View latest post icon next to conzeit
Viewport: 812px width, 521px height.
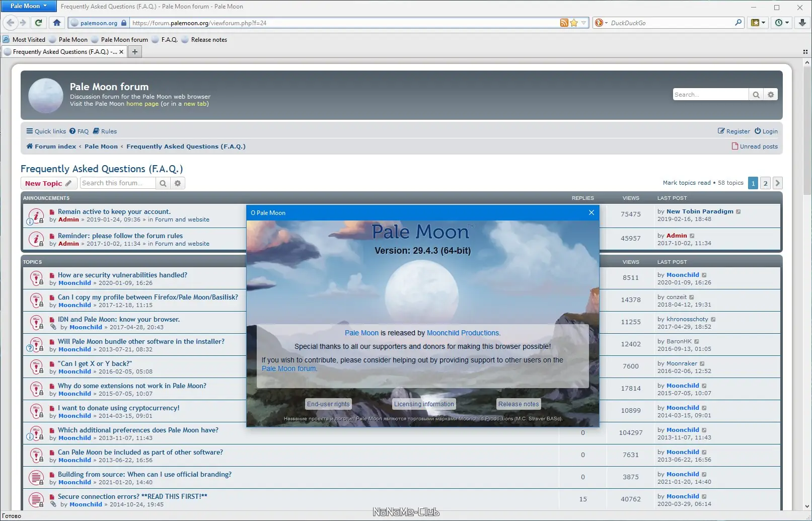pyautogui.click(x=692, y=297)
